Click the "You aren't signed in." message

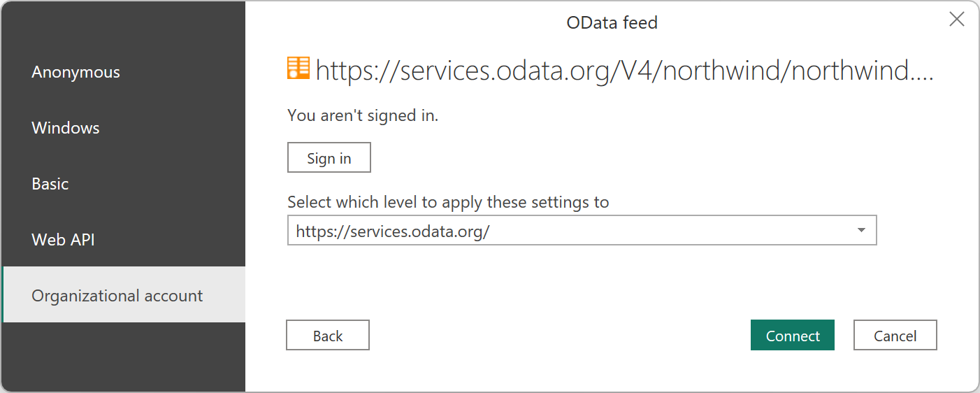[363, 116]
